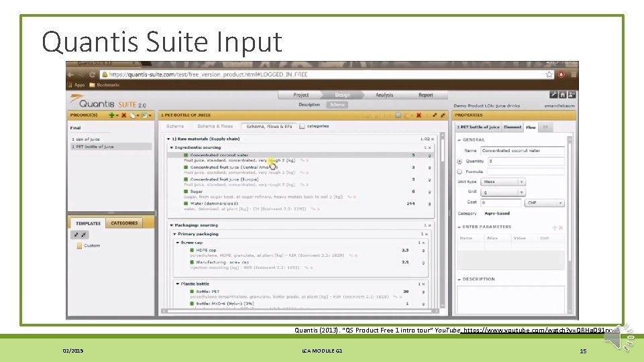Click the red X delete product icon

click(x=123, y=115)
